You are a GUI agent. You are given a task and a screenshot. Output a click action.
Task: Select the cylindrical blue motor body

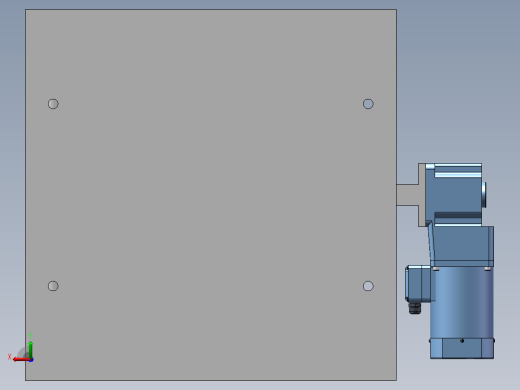tap(462, 302)
